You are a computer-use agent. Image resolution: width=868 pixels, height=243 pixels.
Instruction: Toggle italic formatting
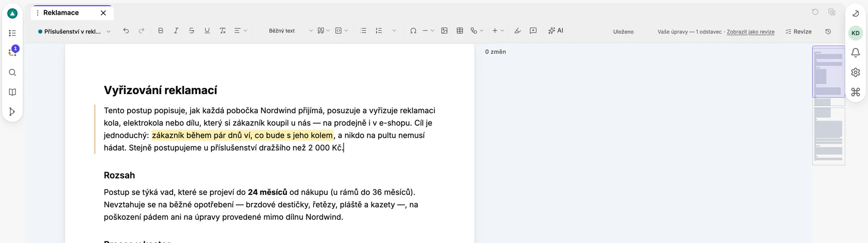[176, 31]
